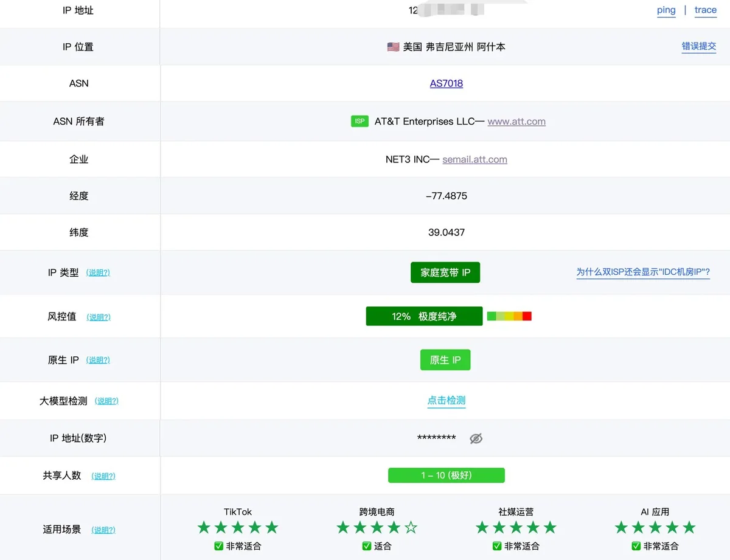Click the 社媒运营 star rating

516,527
